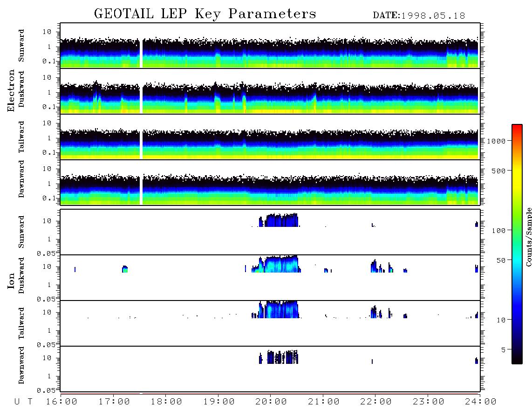Click the Ion "Dawnward" axis label
Screen dimensions: 532x410
point(21,365)
